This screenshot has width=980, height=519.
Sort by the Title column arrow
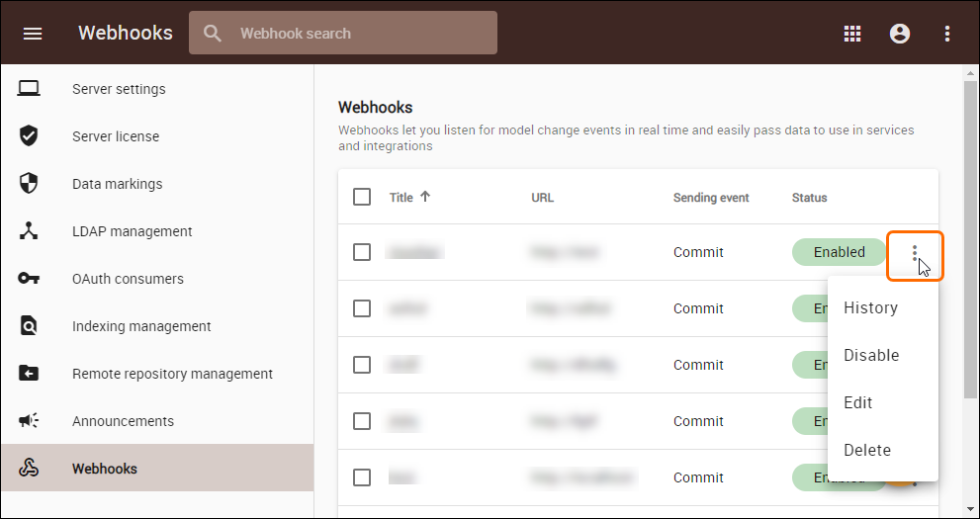(x=425, y=197)
